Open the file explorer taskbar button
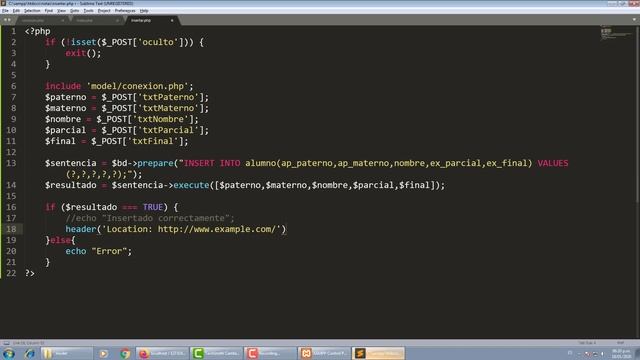This screenshot has width=640, height=360. [67, 353]
